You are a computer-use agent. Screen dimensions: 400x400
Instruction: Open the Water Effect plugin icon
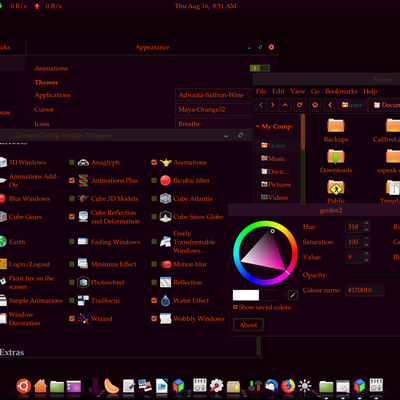click(165, 301)
